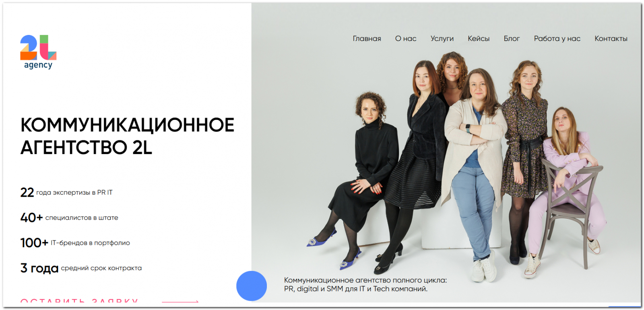This screenshot has width=644, height=310.
Task: Click the word agency under the logo
Action: (x=38, y=65)
